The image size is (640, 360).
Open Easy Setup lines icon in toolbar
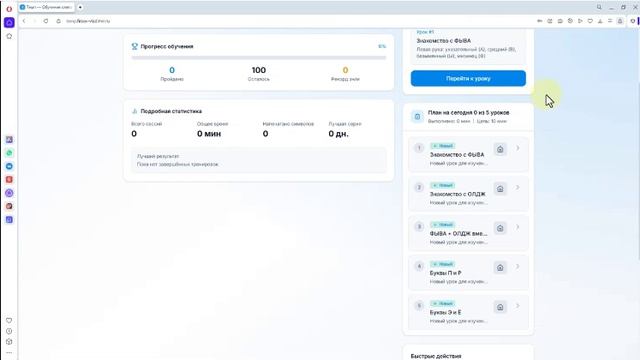pyautogui.click(x=610, y=21)
